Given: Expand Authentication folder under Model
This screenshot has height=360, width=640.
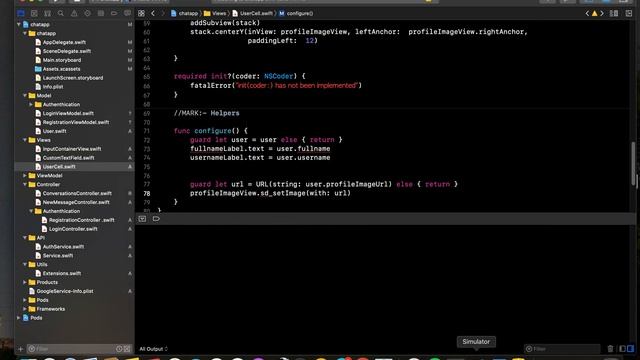Looking at the screenshot, I should 31,104.
